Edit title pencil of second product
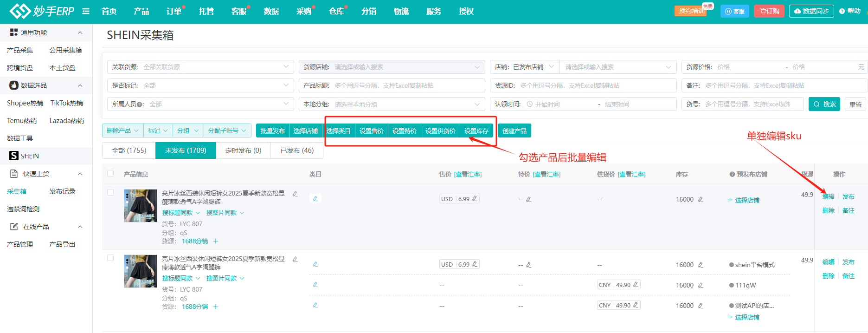868x333 pixels. pos(295,259)
